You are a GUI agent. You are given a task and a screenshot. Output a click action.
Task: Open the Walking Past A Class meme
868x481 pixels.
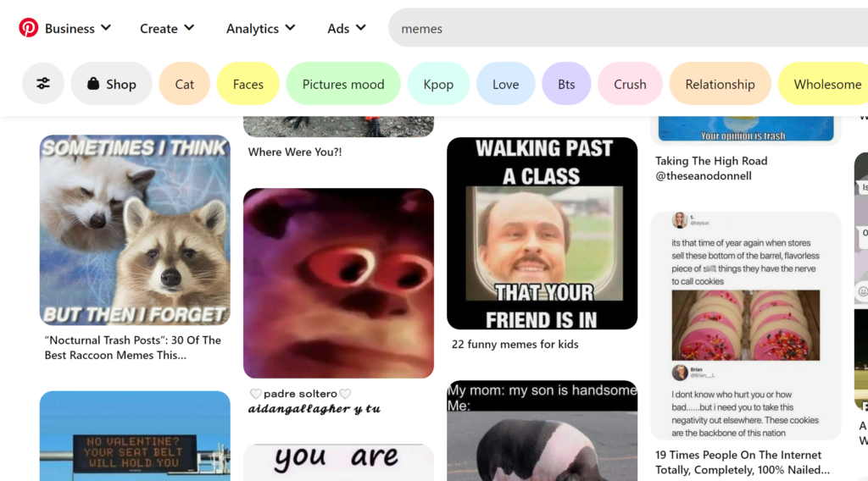542,233
